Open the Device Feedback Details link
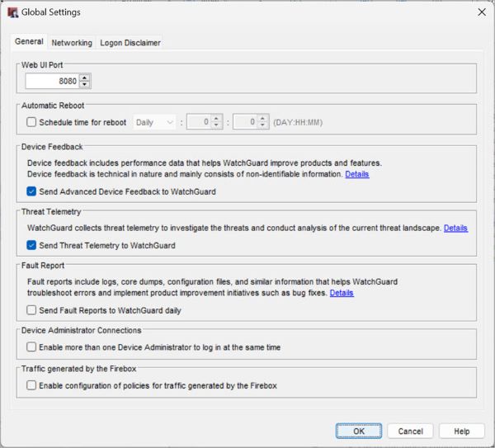 coord(356,174)
